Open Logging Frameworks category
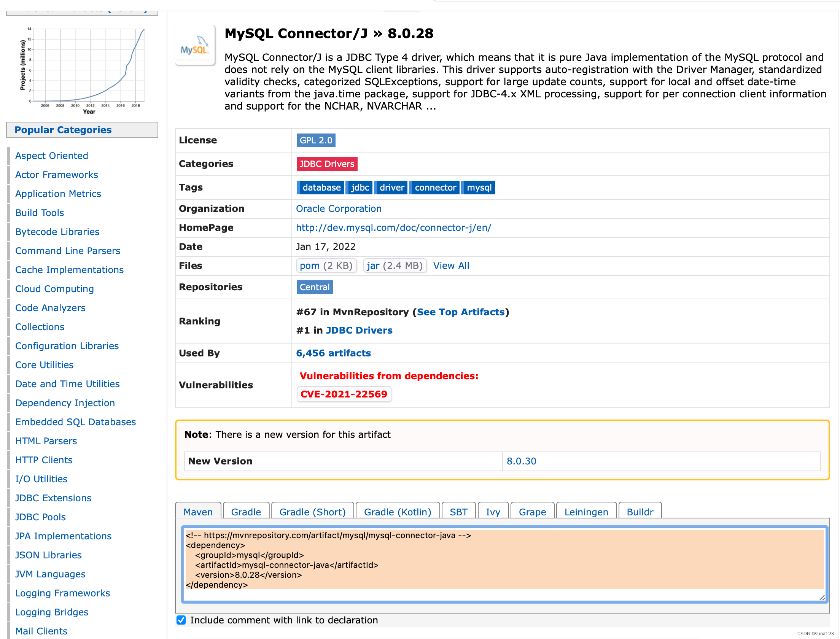 [62, 593]
